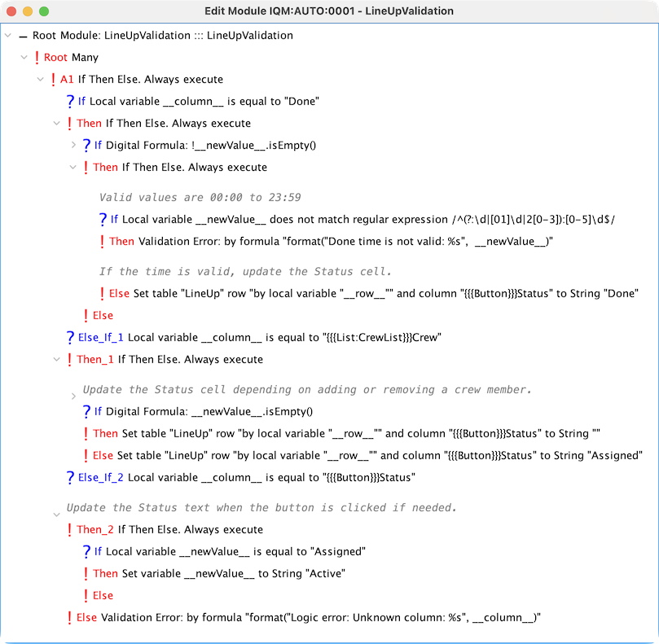Click red exclamation icon next to Then_2
This screenshot has height=644, width=659.
70,530
